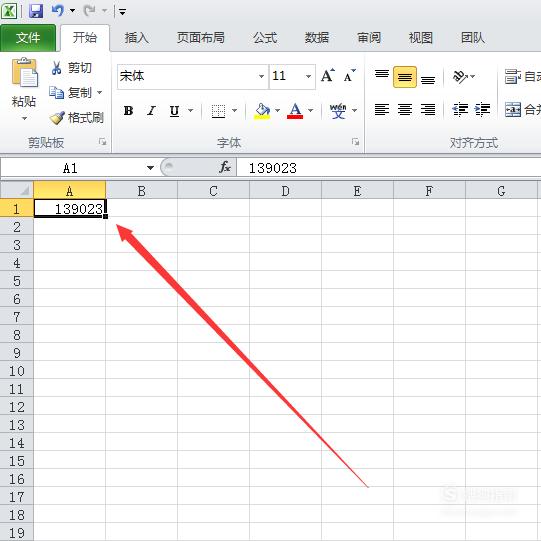Click the fx Insert Function icon
The width and height of the screenshot is (541, 541).
coord(225,168)
